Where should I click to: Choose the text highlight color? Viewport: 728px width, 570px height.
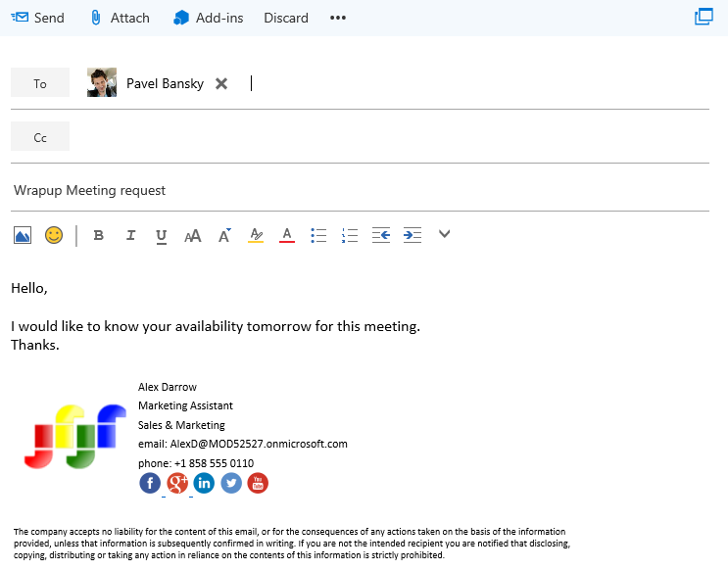click(x=256, y=235)
